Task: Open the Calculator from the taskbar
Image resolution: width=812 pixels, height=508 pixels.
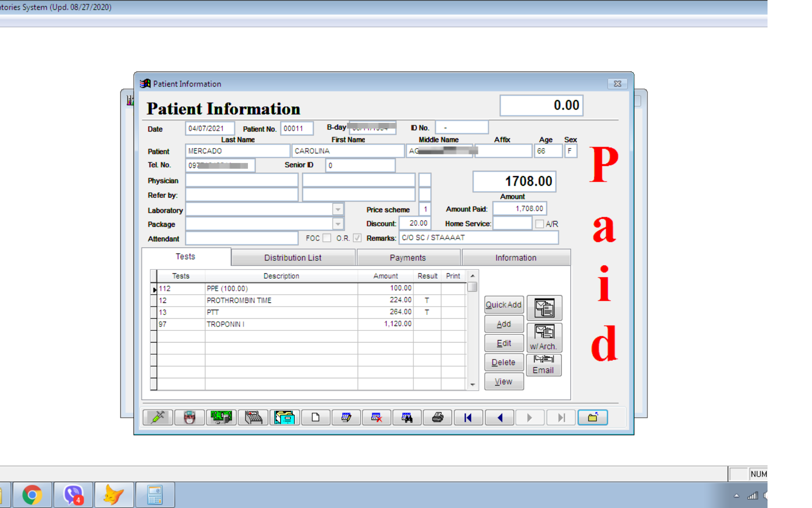Action: pos(155,495)
